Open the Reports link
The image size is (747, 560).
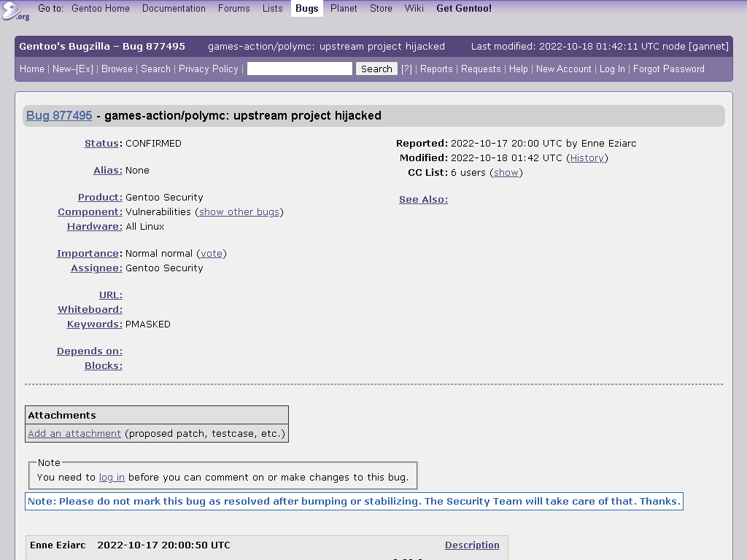(x=436, y=69)
